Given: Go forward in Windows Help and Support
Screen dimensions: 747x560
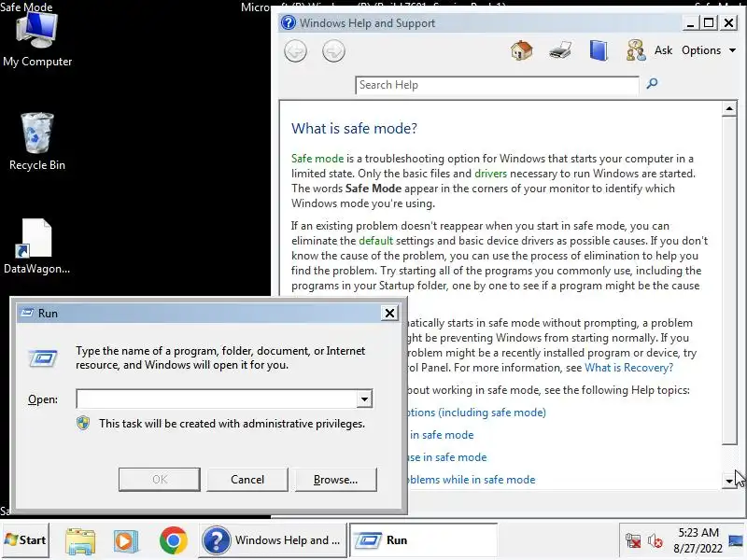Looking at the screenshot, I should click(333, 51).
